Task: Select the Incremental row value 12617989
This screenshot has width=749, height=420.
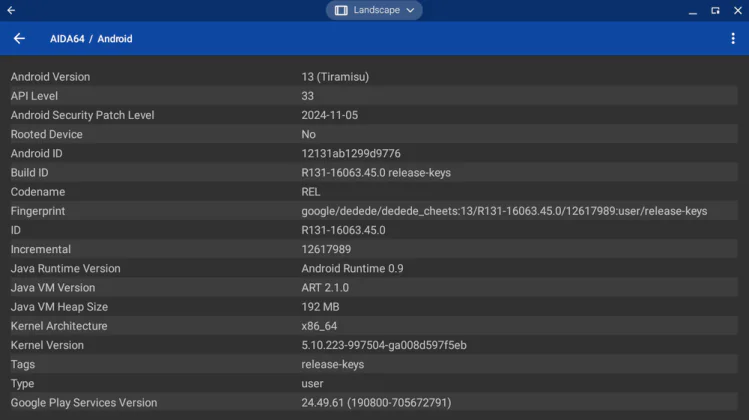Action: [326, 249]
